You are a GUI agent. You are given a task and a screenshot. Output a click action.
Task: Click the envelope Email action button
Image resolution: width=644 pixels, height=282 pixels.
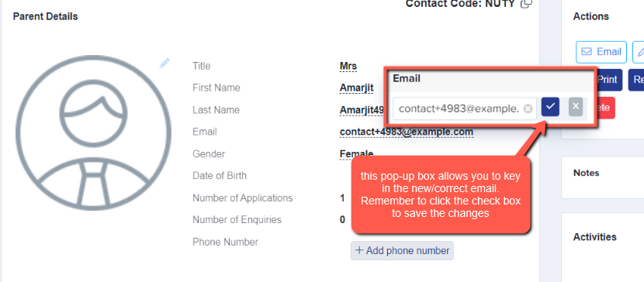[x=601, y=52]
